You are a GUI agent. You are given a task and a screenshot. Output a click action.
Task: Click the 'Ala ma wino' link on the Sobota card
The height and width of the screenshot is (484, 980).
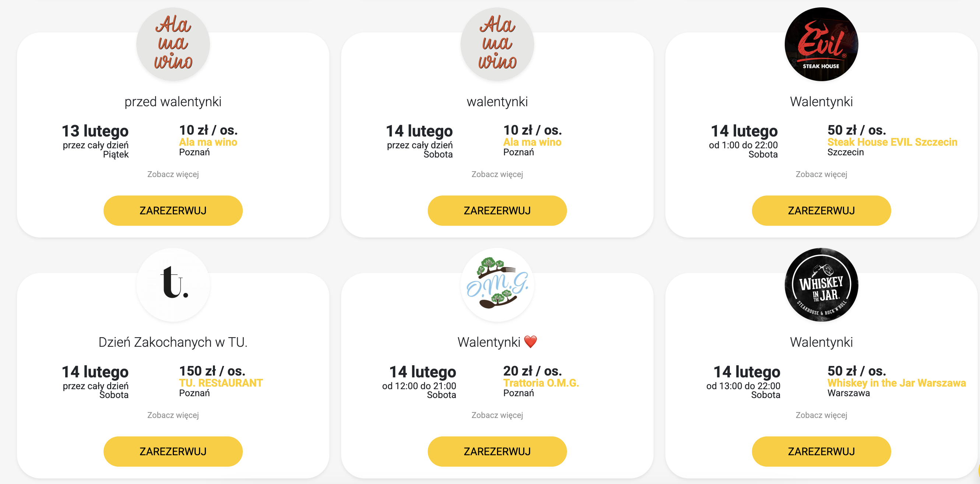coord(532,142)
